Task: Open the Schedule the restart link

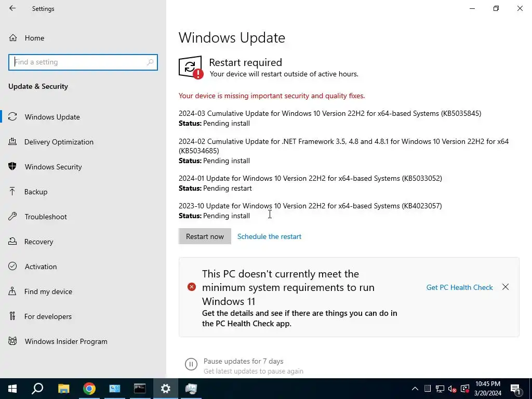Action: (x=269, y=236)
